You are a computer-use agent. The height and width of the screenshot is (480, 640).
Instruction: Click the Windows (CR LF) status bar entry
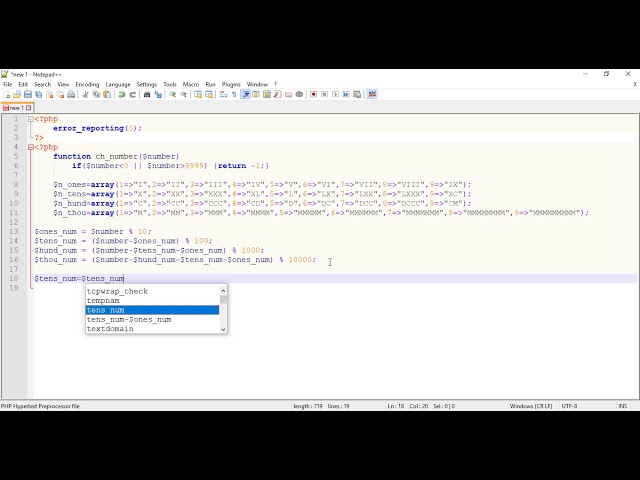pyautogui.click(x=531, y=406)
